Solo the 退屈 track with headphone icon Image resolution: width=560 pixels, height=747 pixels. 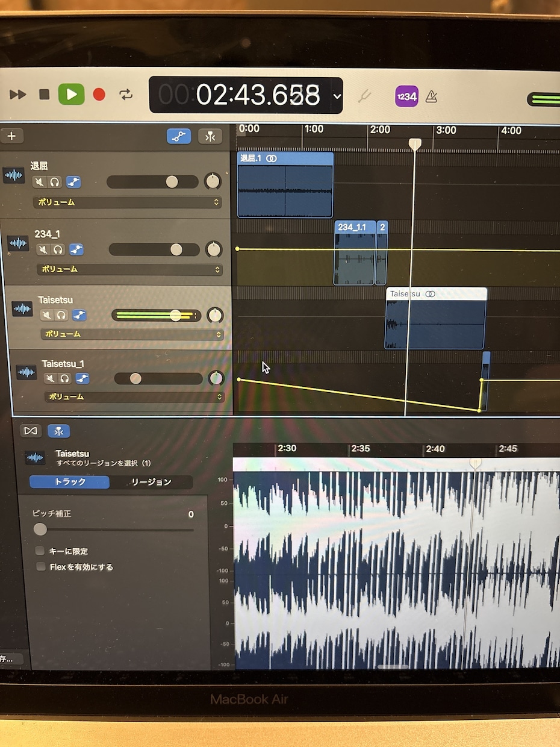click(55, 182)
